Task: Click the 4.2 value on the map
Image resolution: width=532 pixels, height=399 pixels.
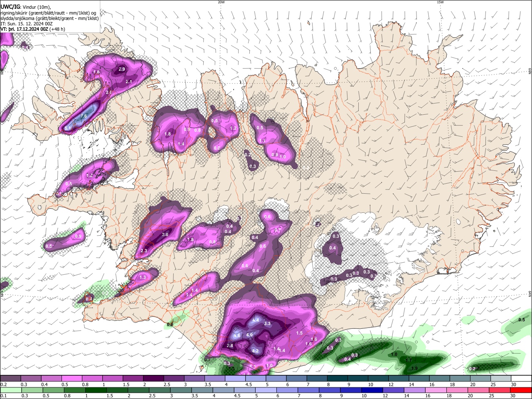Action: pyautogui.click(x=256, y=351)
